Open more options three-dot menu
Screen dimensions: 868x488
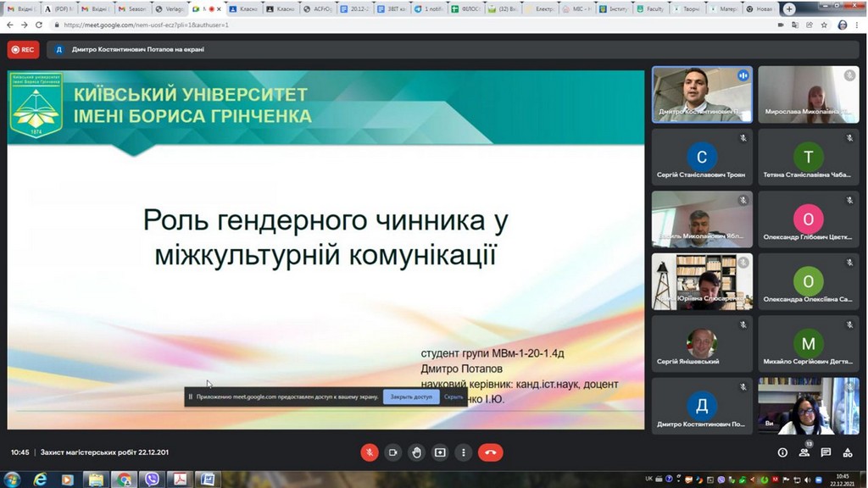point(463,452)
